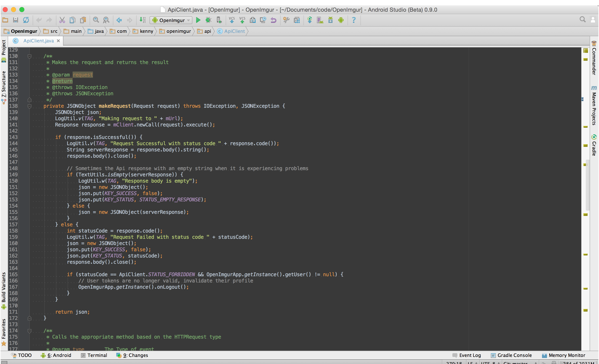The image size is (599, 364).
Task: Click the VCS Commit Changes icon
Action: pos(242,20)
